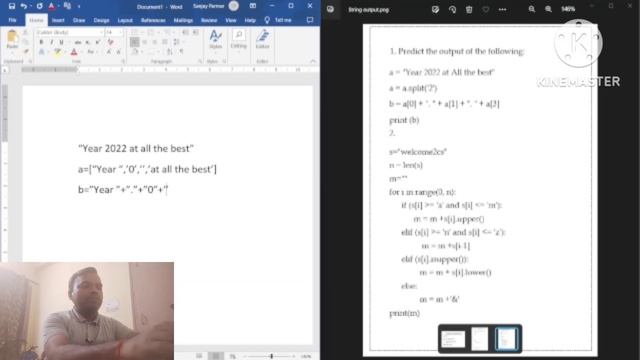Viewport: 640px width, 360px height.
Task: Toggle underline formatting
Action: 61,42
